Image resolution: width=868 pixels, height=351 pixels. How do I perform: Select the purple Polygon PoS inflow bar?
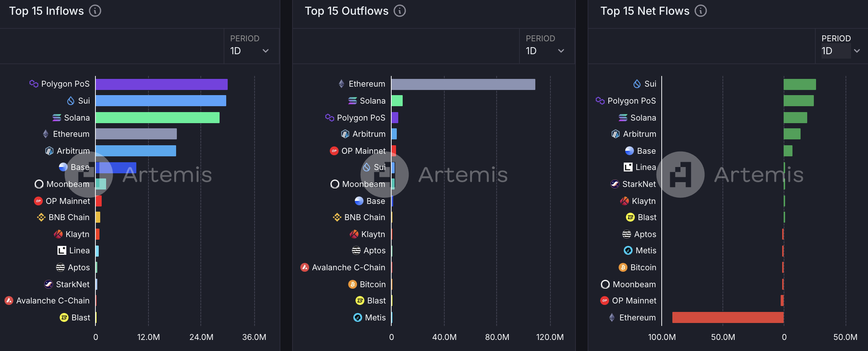point(161,84)
